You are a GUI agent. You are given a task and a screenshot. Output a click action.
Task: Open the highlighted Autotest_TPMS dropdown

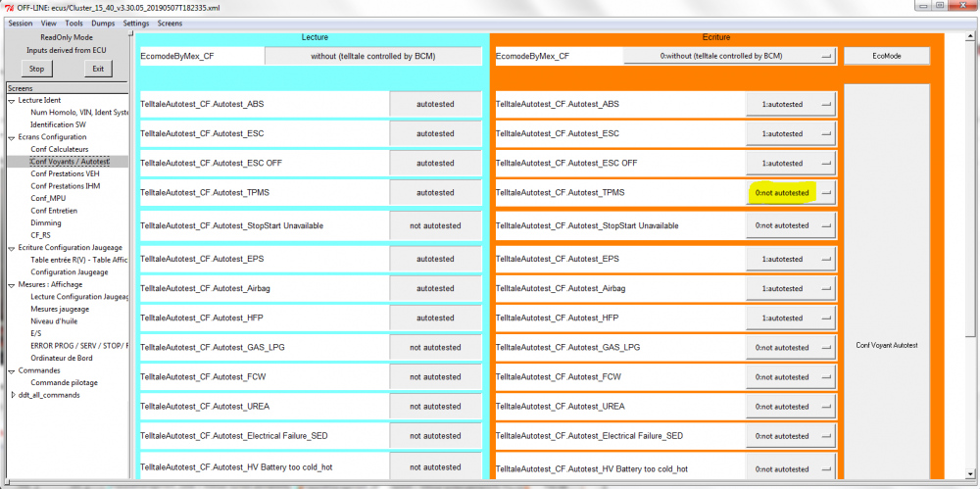click(x=791, y=193)
